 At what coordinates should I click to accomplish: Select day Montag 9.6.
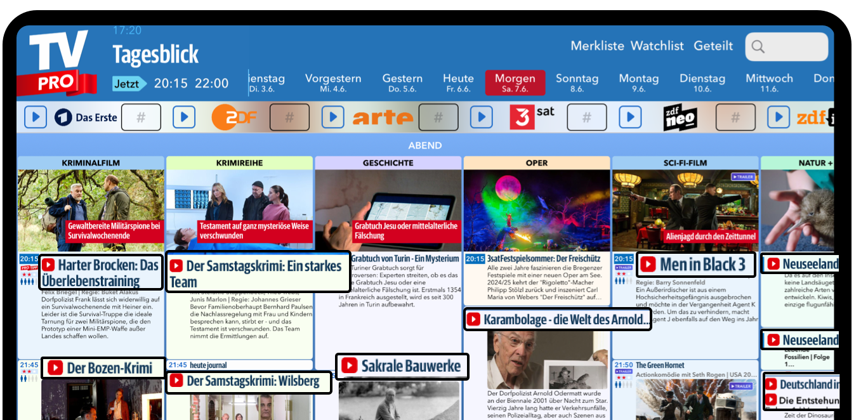[x=639, y=82]
